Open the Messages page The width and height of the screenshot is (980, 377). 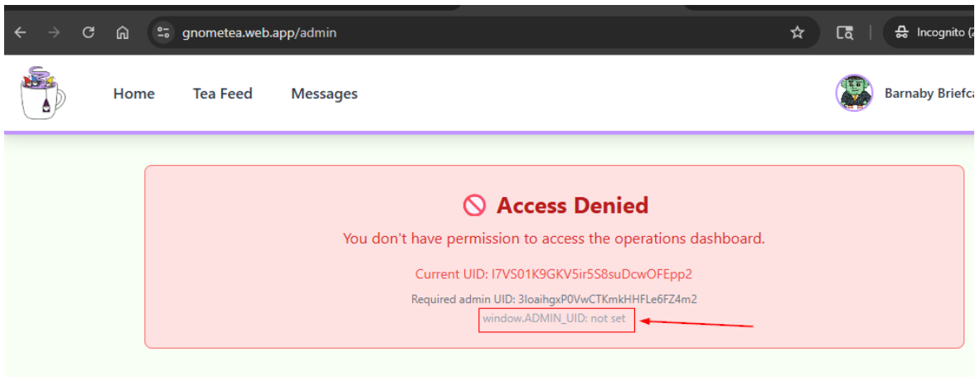pos(324,94)
